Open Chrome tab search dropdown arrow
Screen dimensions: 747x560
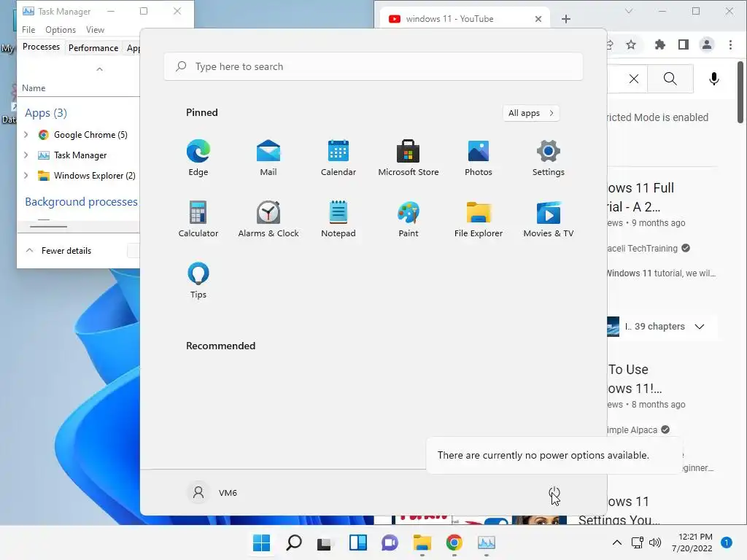[629, 12]
